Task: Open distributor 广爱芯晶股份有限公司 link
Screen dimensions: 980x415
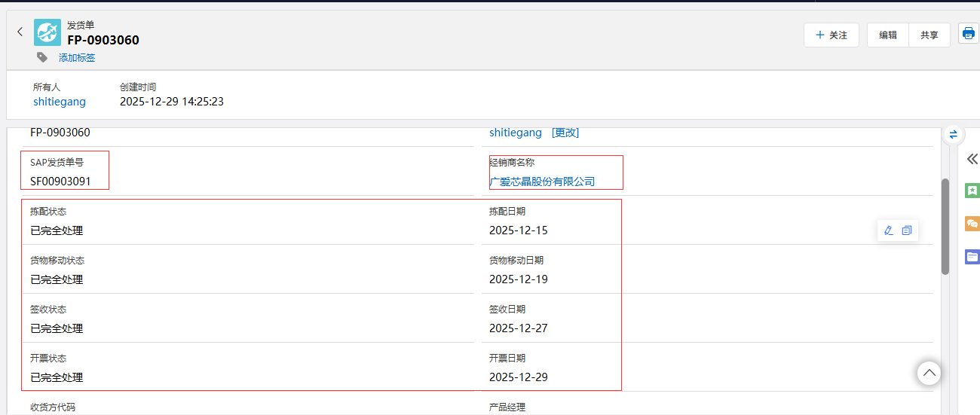Action: [x=542, y=182]
